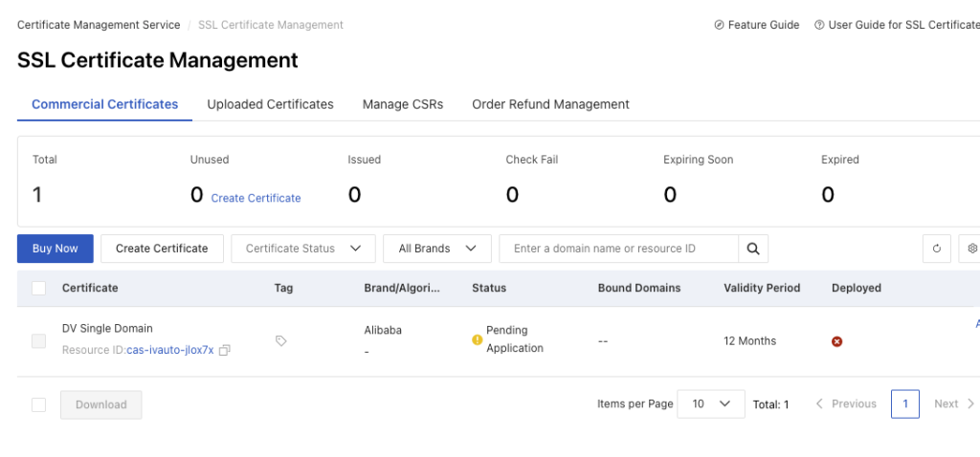Copy the resource ID with the copy icon
Image resolution: width=980 pixels, height=457 pixels.
[x=225, y=351]
